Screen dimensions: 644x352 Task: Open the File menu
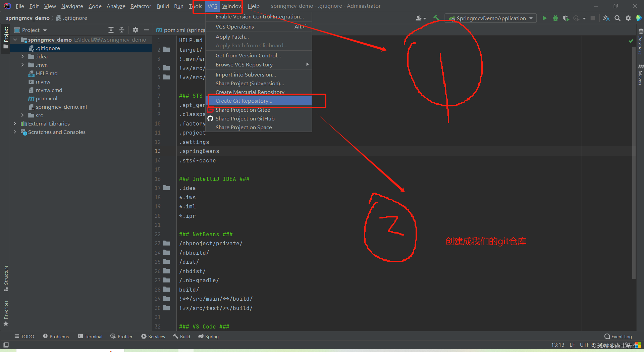coord(20,6)
